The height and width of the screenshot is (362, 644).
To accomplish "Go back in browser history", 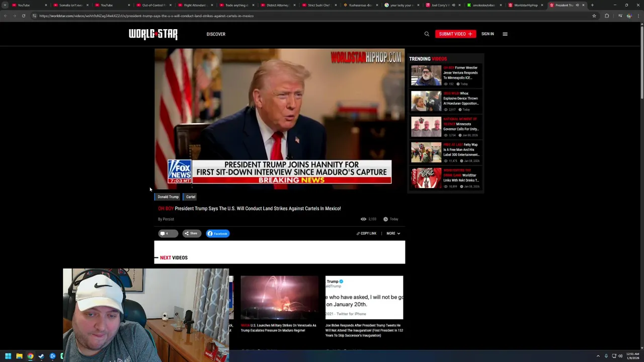I will 6,16.
